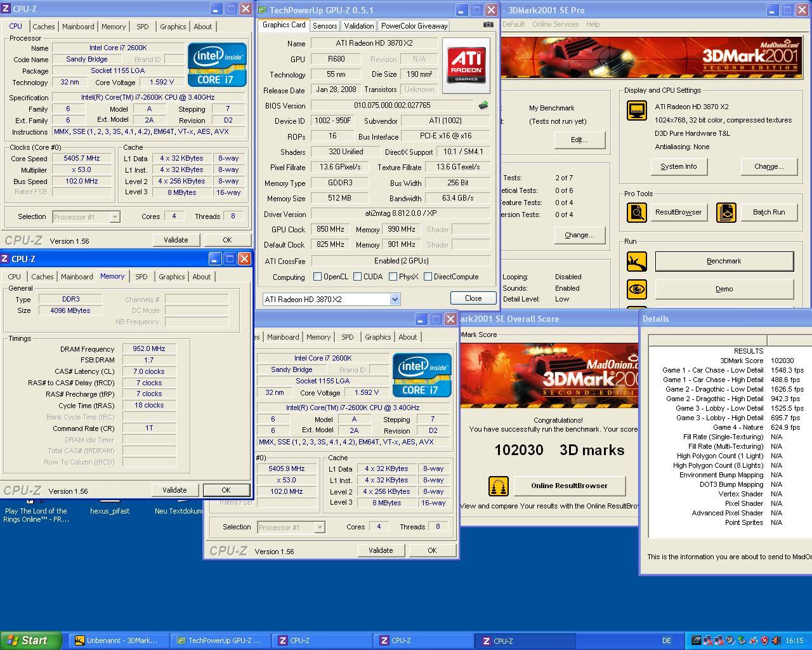Click the 3DMark Score 102030 in the Details window

782,361
